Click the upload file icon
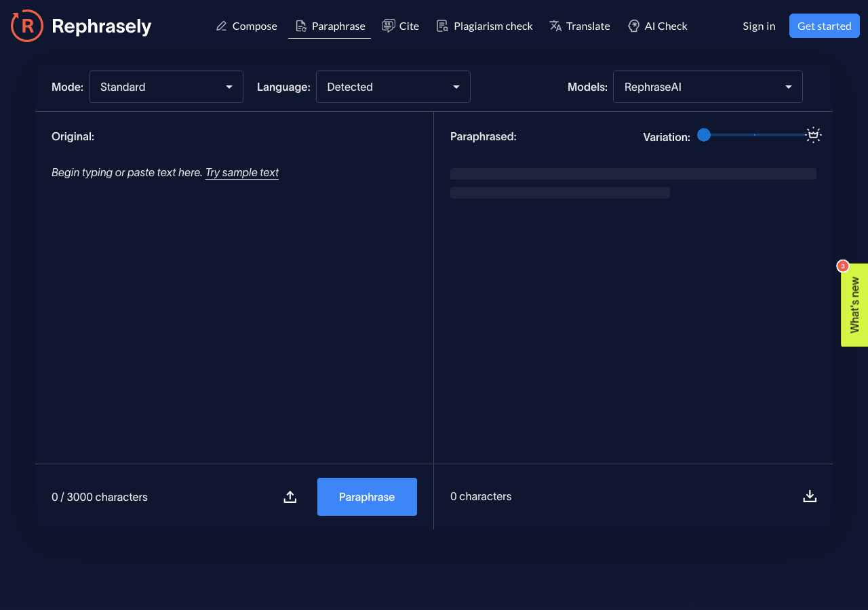Screen dimensions: 868x610 (x=290, y=497)
